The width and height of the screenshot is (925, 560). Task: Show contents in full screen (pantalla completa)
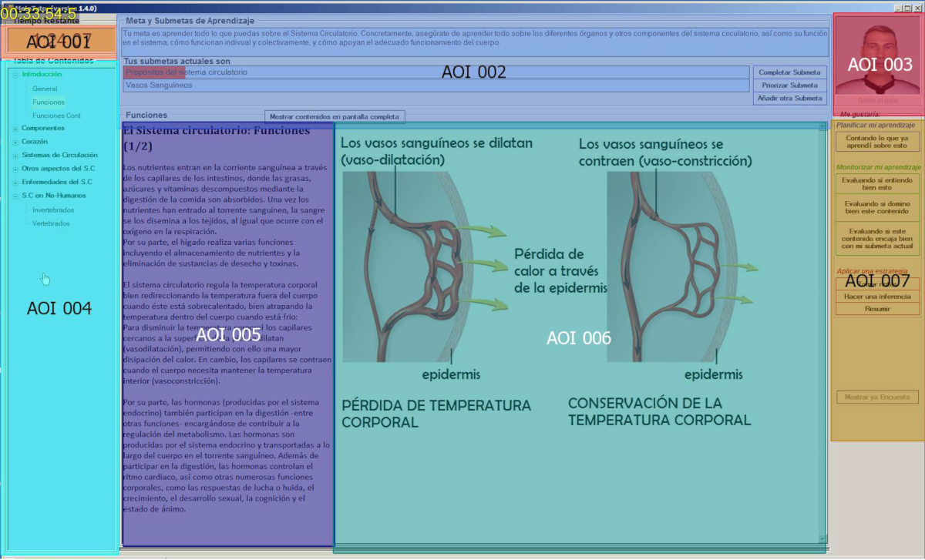(x=335, y=116)
